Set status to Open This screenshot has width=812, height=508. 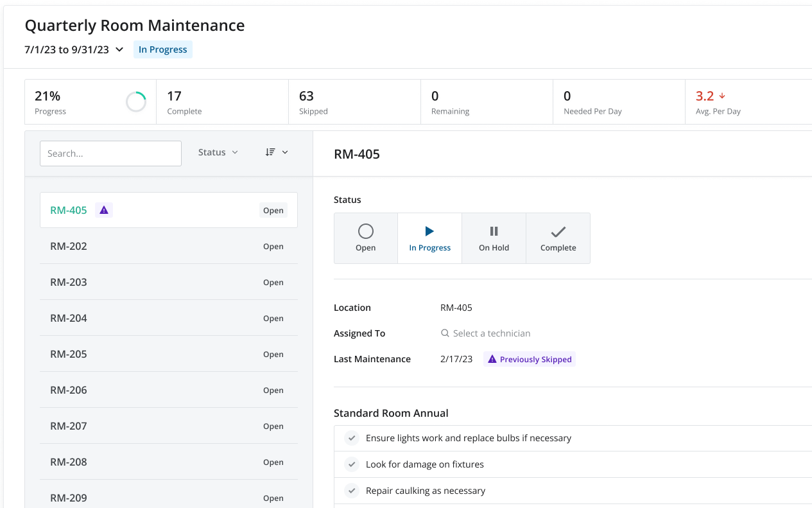[x=365, y=238]
